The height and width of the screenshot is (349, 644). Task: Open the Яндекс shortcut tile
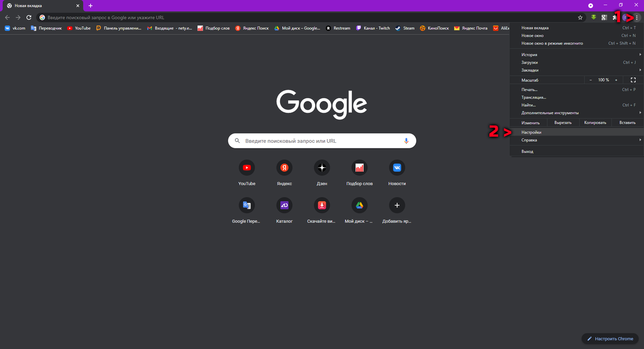coord(284,173)
